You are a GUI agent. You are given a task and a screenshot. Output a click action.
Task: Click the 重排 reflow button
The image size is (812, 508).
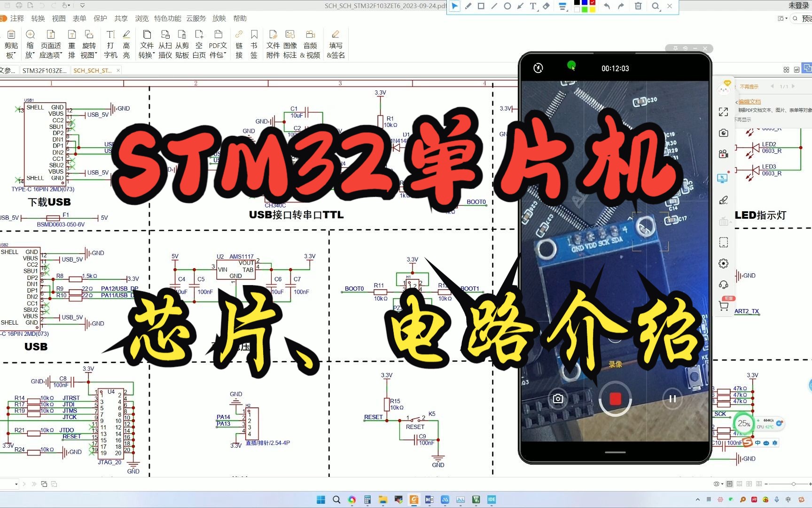coord(72,45)
